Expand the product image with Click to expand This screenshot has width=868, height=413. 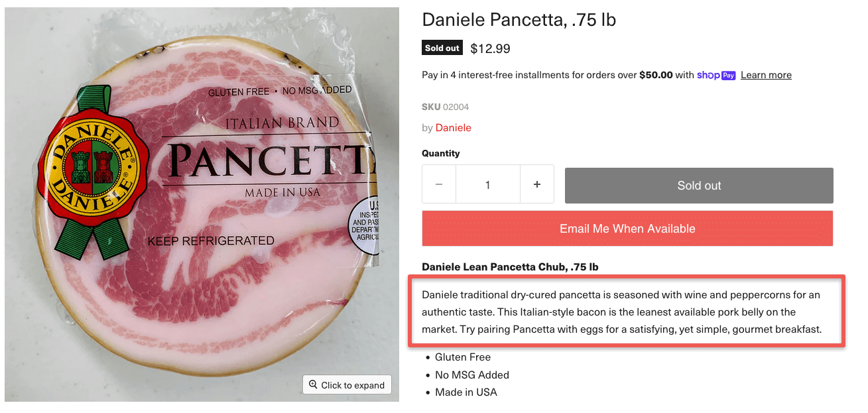pyautogui.click(x=346, y=384)
